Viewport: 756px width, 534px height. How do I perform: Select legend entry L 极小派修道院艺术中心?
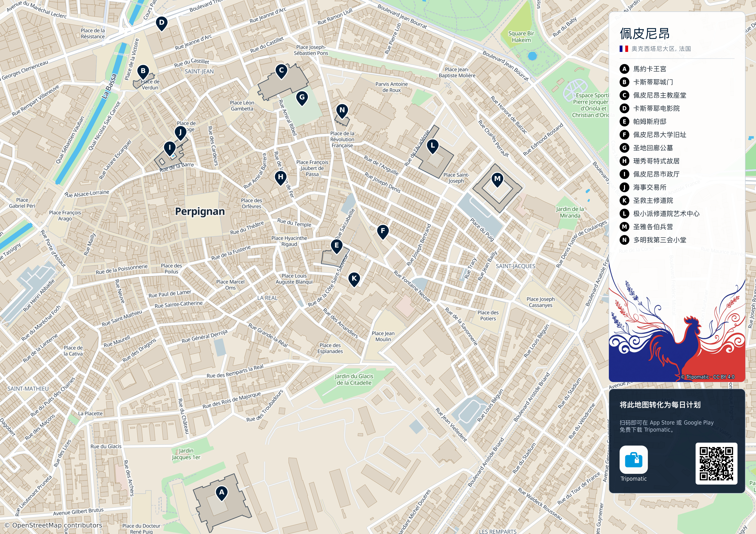point(660,214)
